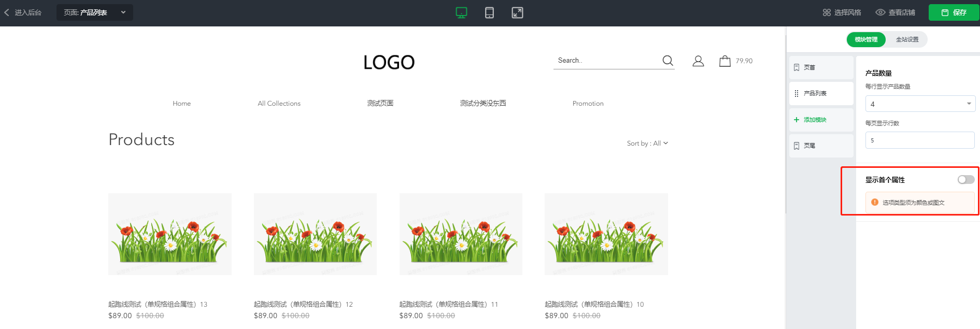Open the Sort by: All dropdown

click(647, 144)
